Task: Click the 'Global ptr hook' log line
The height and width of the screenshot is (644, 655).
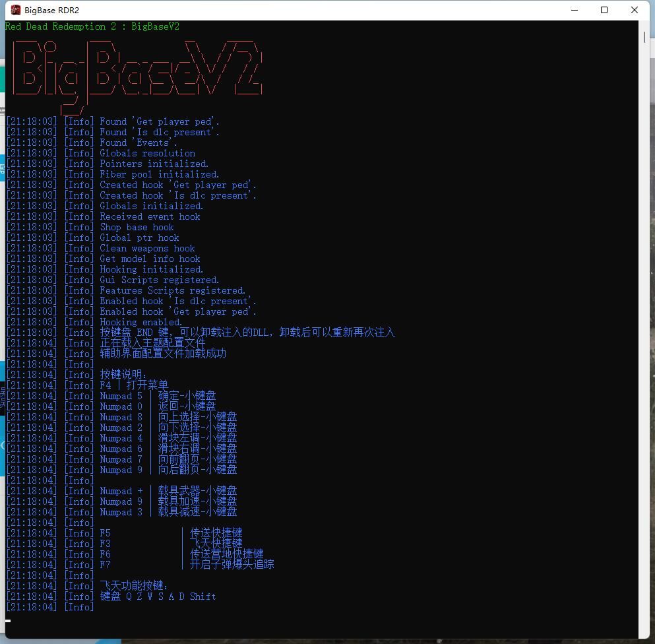Action: (x=93, y=238)
